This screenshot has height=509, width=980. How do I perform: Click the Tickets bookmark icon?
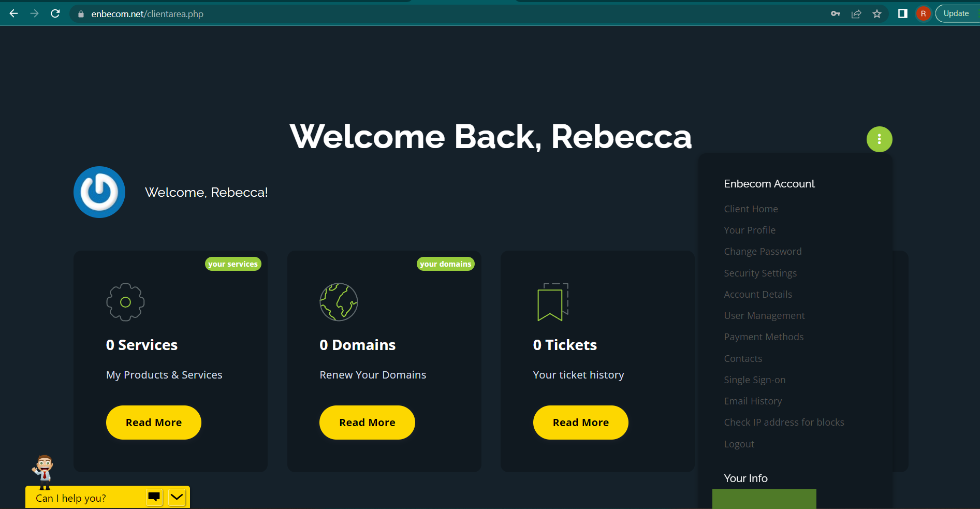[552, 302]
